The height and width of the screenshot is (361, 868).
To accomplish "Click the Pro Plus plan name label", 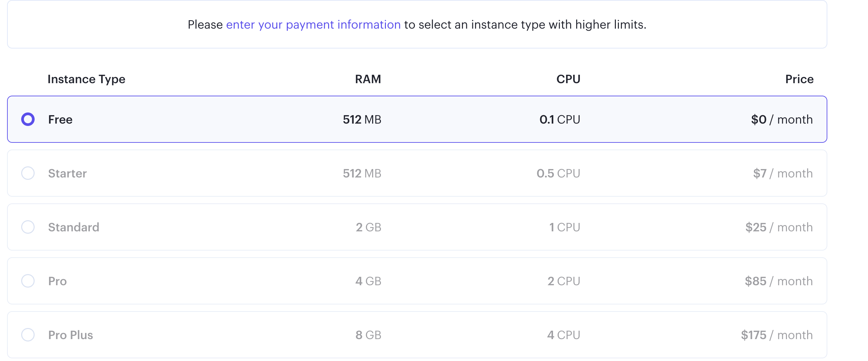I will click(70, 335).
